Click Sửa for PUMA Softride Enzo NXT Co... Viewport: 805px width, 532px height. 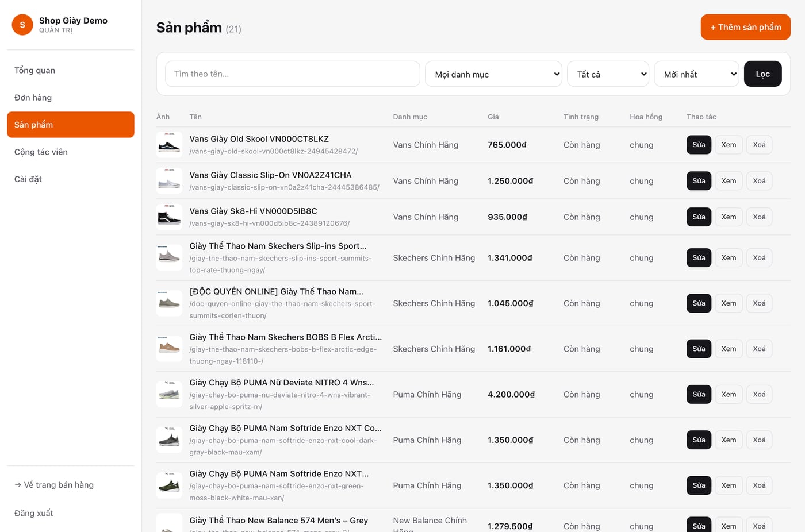tap(699, 440)
